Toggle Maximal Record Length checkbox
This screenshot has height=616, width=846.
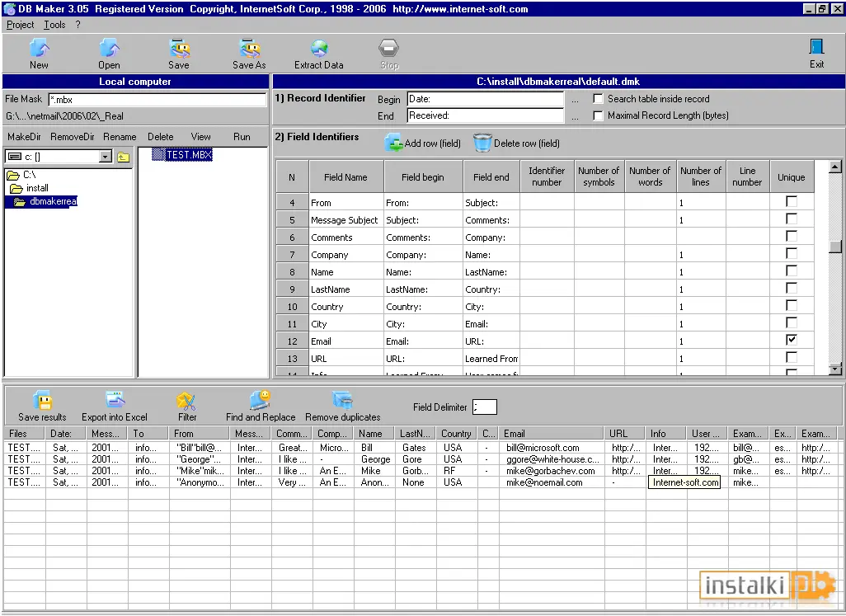click(x=598, y=115)
